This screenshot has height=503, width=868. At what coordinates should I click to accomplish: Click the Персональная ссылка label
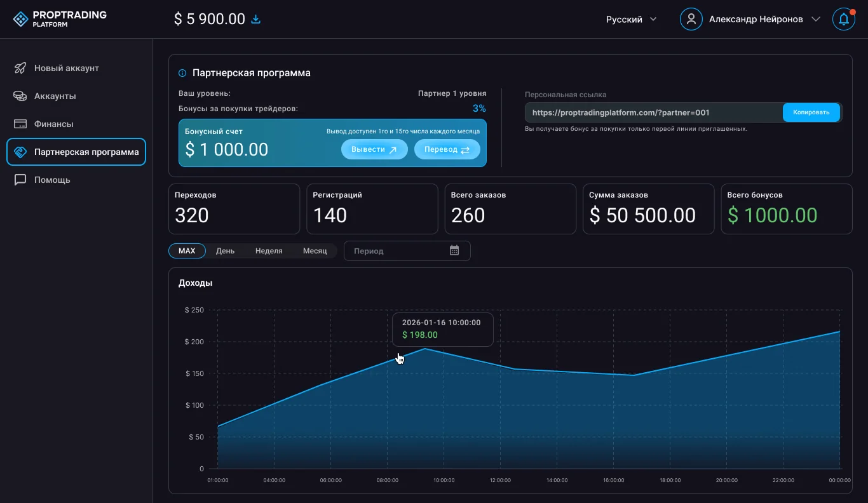coord(566,95)
